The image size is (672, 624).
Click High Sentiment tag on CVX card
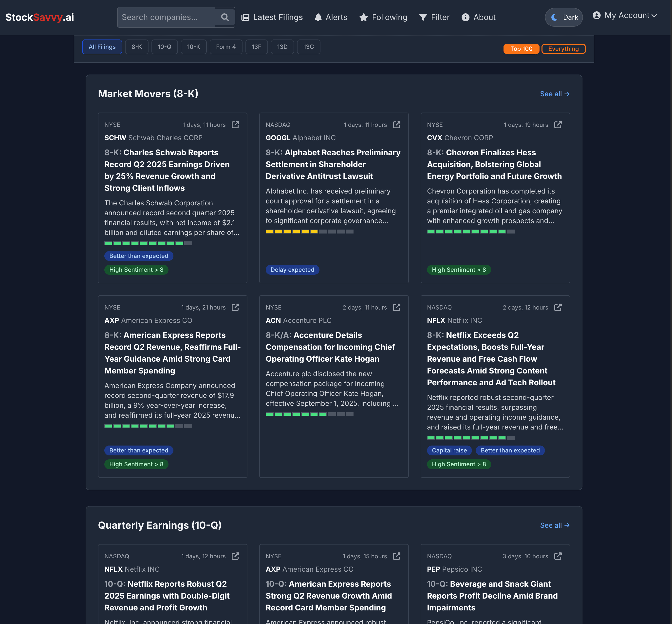coord(459,270)
